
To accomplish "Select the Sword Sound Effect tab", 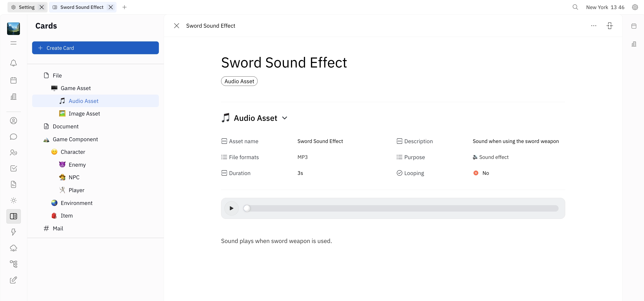I will pyautogui.click(x=81, y=7).
